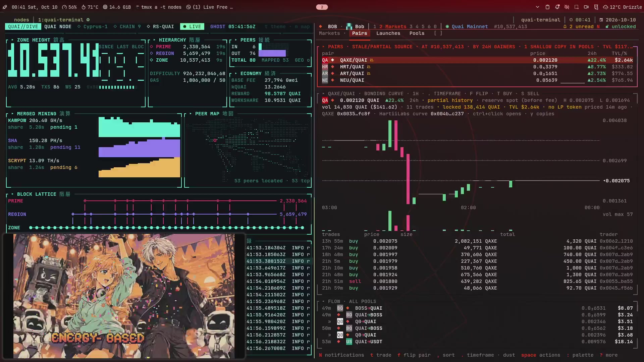Screen dimensions: 644x362
Task: Click the memory 14.6 GiB indicator icon
Action: 105,7
